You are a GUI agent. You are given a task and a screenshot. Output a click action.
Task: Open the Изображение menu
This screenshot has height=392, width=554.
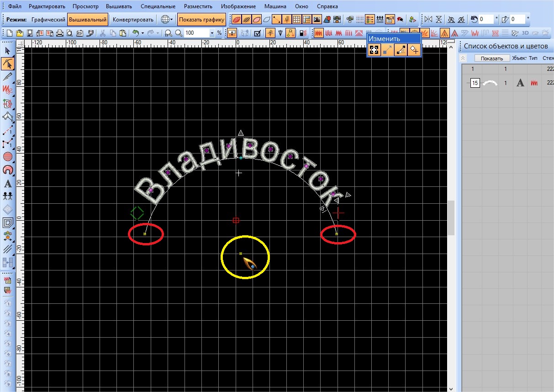tap(238, 6)
